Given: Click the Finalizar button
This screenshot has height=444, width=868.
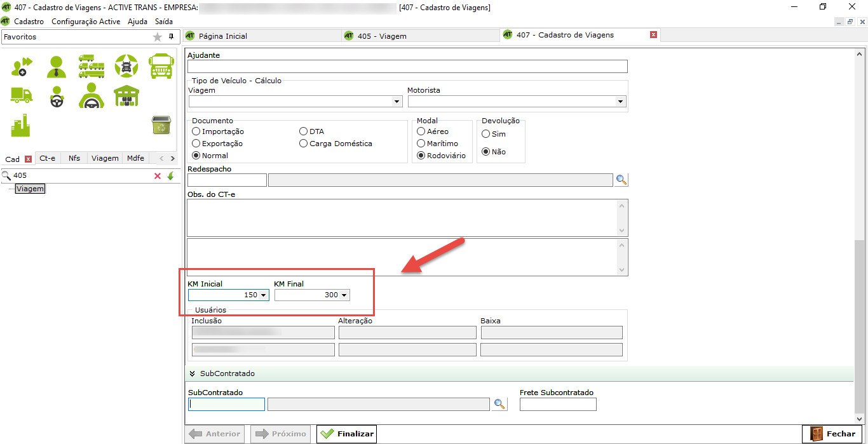Looking at the screenshot, I should click(x=346, y=434).
